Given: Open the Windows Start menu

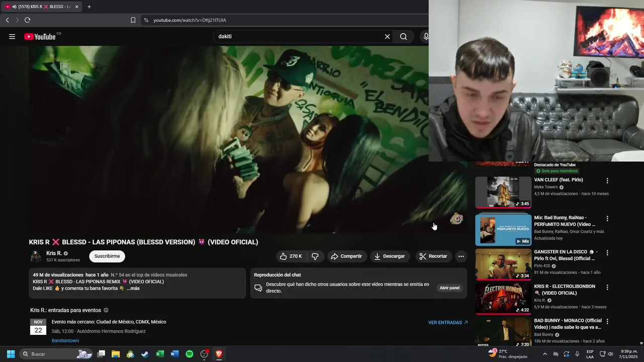Looking at the screenshot, I should tap(11, 354).
